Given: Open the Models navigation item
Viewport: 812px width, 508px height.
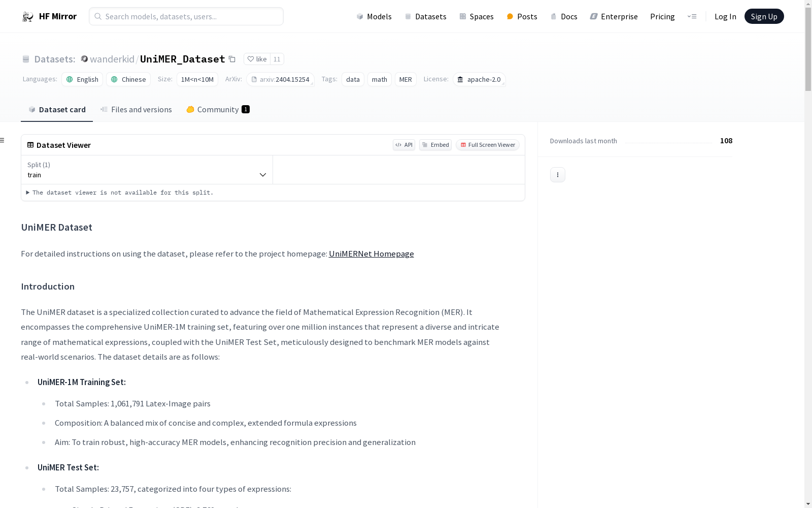Looking at the screenshot, I should tap(374, 17).
